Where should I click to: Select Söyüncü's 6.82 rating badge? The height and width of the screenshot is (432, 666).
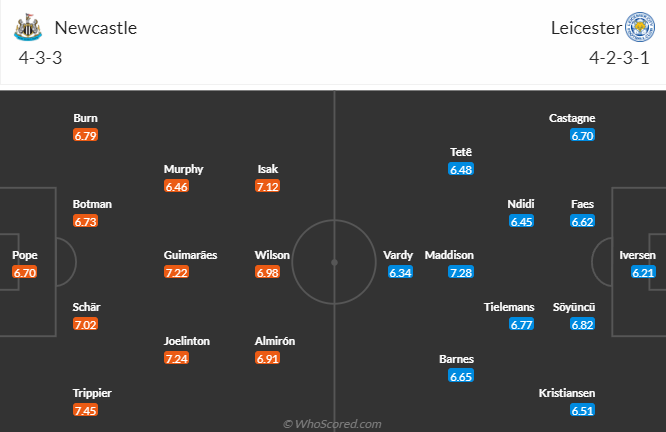582,325
